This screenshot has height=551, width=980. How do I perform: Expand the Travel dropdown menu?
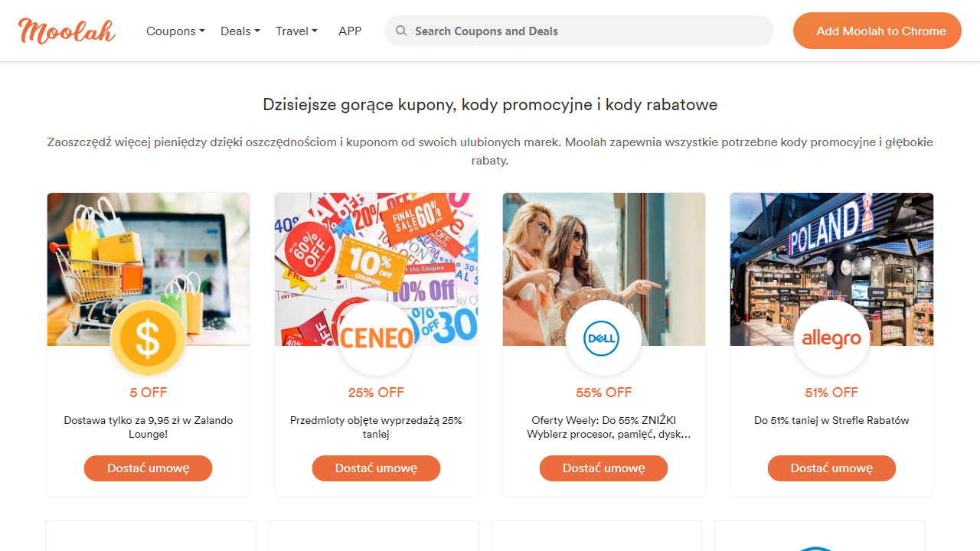tap(296, 31)
